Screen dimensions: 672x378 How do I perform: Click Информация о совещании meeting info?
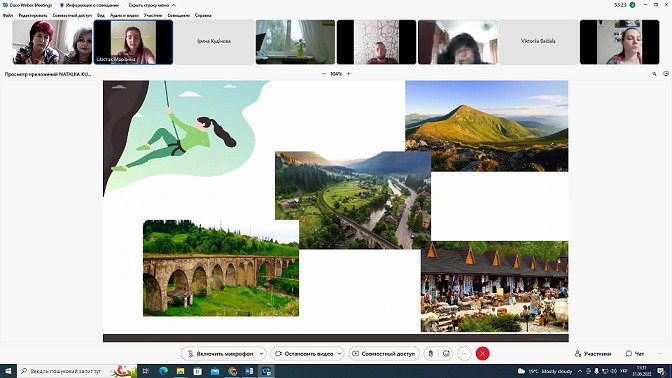pyautogui.click(x=89, y=5)
